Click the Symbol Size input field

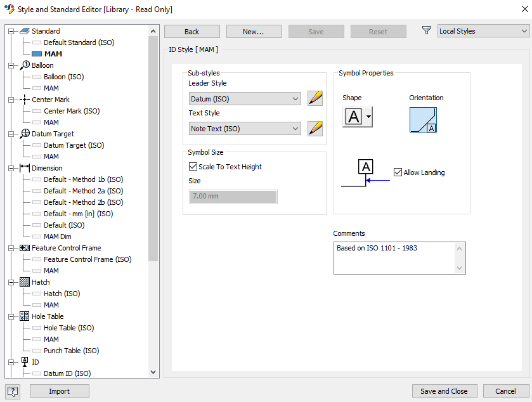click(233, 197)
